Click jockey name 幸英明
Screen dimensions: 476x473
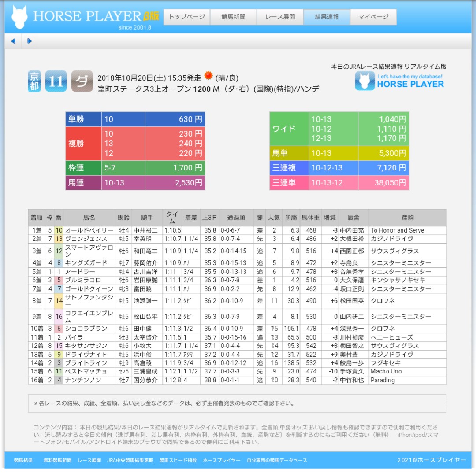coord(142,239)
